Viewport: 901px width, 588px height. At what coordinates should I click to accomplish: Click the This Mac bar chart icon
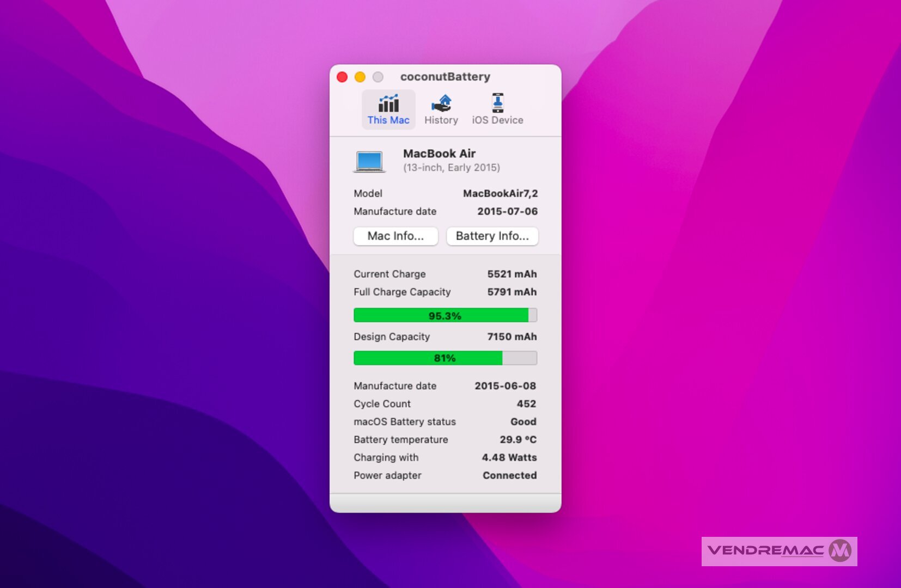pos(388,103)
